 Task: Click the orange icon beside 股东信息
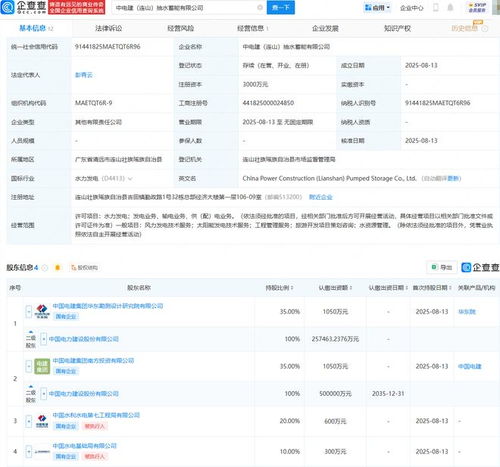57,267
